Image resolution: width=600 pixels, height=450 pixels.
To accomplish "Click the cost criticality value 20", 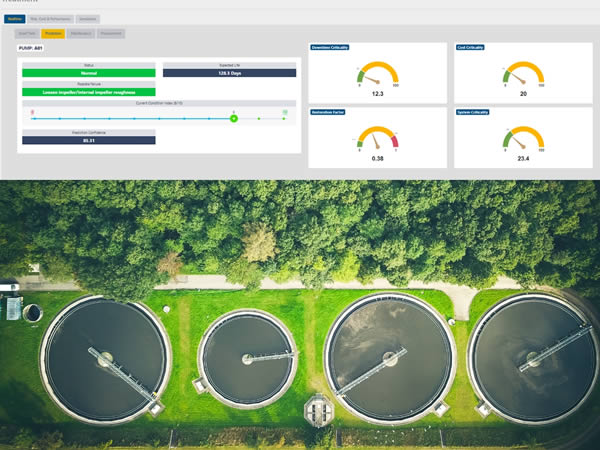I will tap(523, 93).
